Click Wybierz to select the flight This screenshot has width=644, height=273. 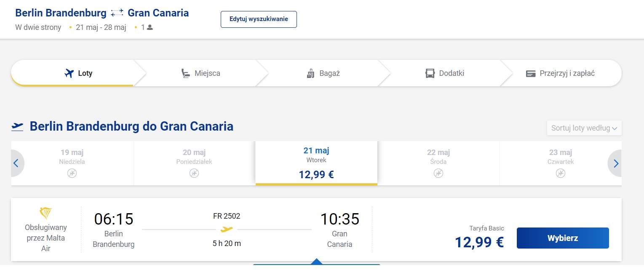(563, 238)
